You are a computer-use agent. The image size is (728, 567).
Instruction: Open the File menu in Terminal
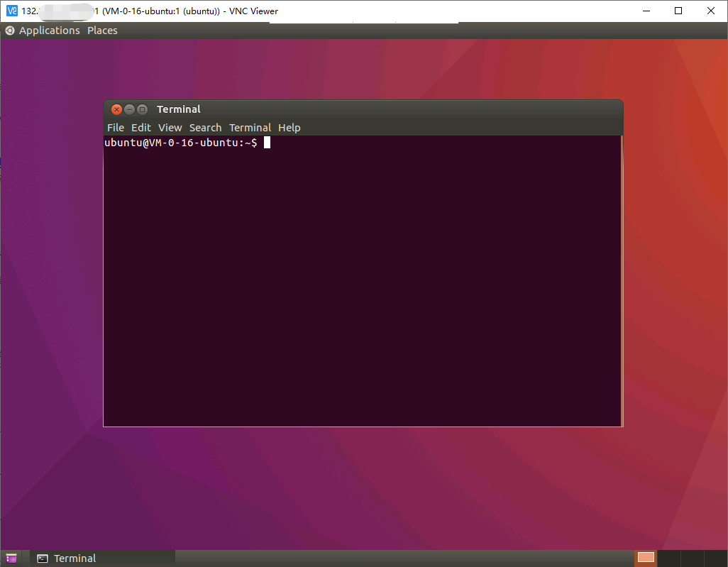[x=115, y=128]
